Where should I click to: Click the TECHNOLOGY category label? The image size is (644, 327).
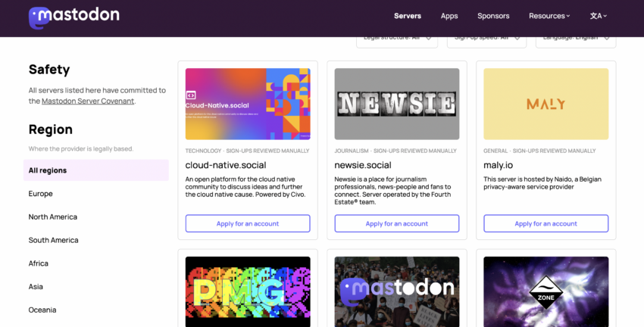(x=203, y=151)
